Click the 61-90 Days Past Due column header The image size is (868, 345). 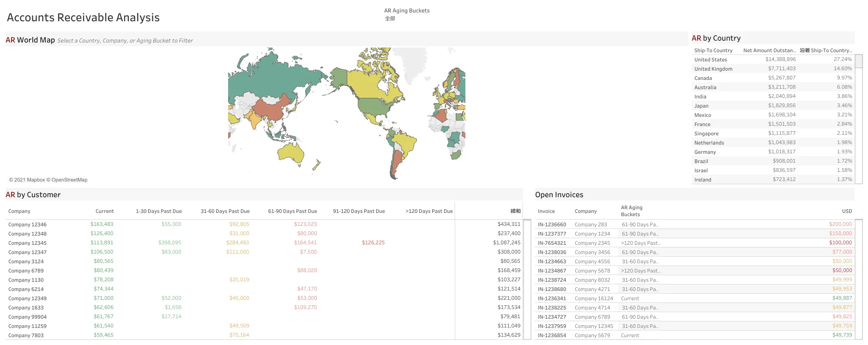pyautogui.click(x=292, y=211)
